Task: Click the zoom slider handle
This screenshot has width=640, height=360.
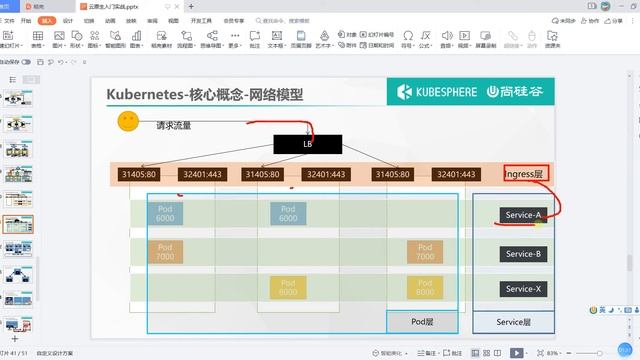Action: pos(600,353)
